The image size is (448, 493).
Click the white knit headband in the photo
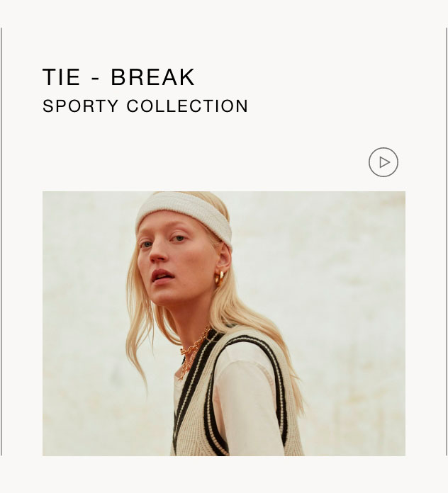click(x=184, y=218)
